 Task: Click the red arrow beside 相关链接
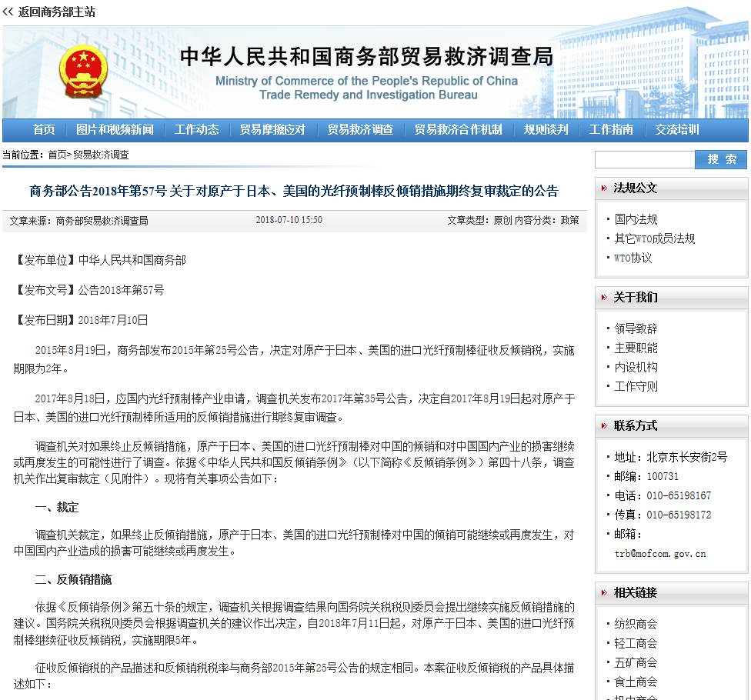pos(604,593)
